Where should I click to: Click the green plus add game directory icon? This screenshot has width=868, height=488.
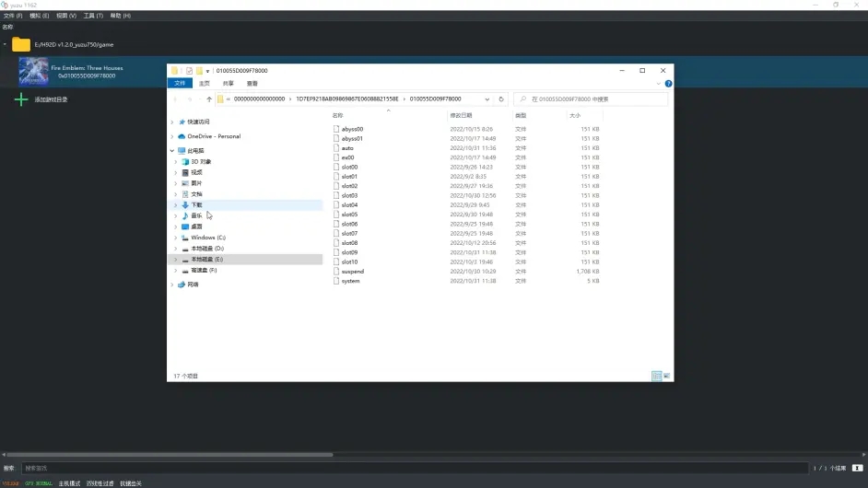point(21,99)
